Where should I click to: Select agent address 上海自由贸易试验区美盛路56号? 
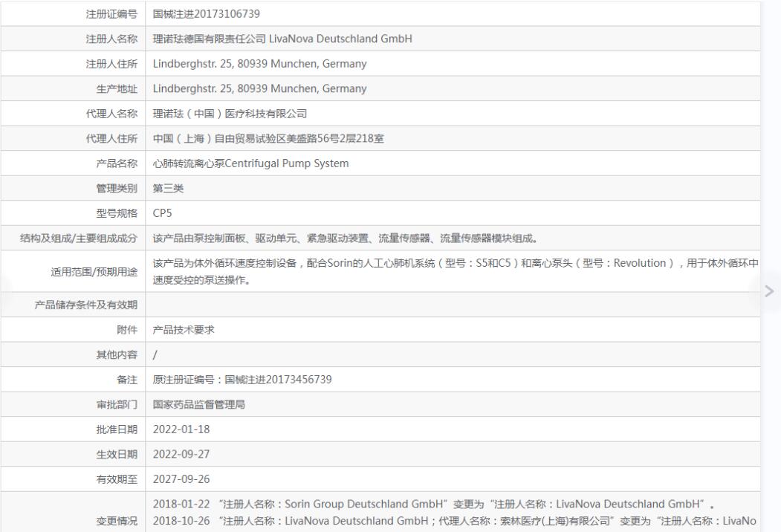pyautogui.click(x=268, y=138)
